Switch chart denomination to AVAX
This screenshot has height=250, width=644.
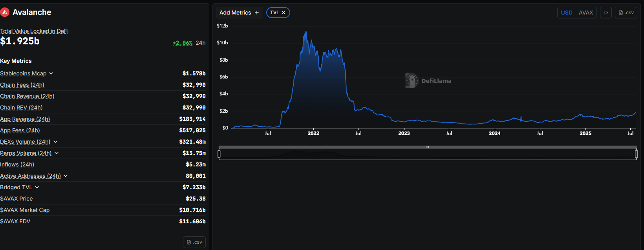(586, 13)
